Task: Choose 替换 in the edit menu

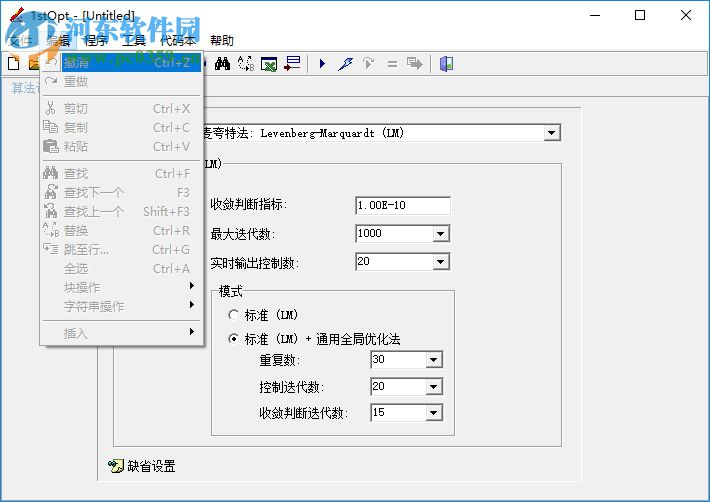Action: (x=121, y=230)
